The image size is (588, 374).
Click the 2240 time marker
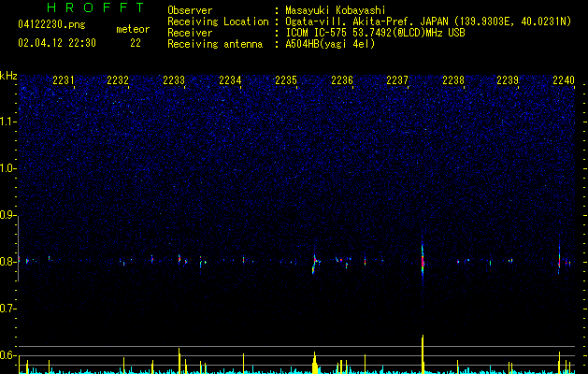pos(564,79)
